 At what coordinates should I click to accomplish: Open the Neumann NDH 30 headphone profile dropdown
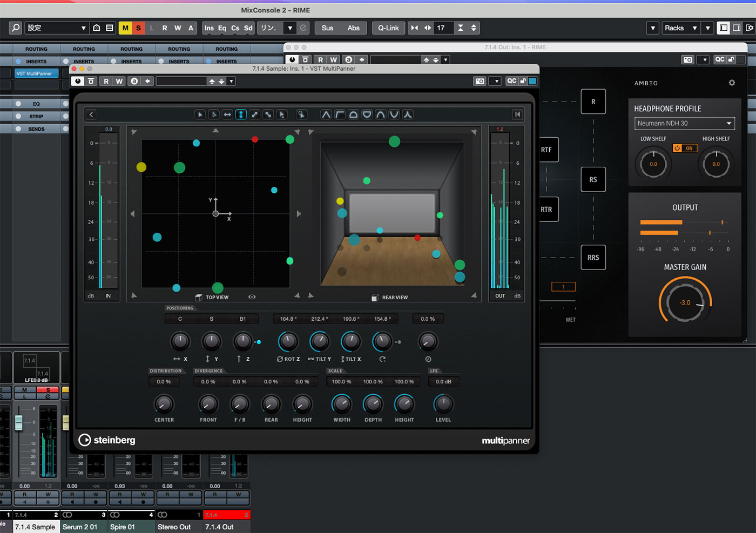(x=684, y=124)
